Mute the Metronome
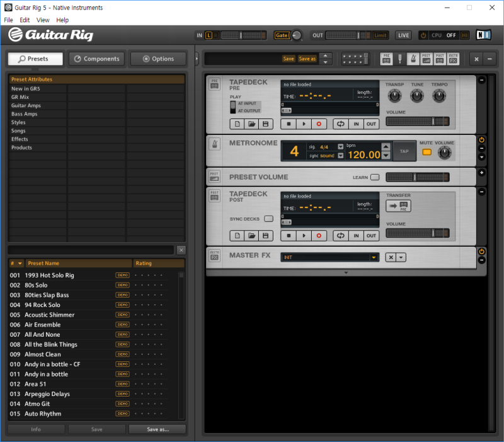This screenshot has height=442, width=504. [x=427, y=152]
